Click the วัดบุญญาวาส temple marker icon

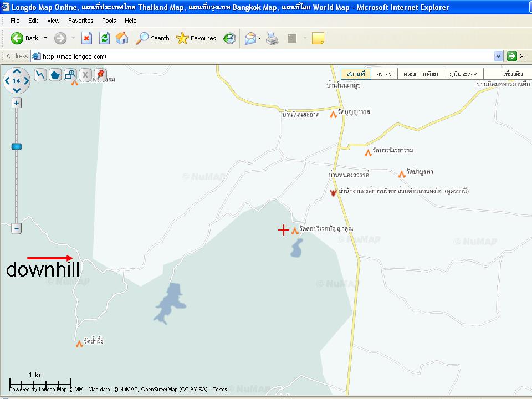[333, 115]
